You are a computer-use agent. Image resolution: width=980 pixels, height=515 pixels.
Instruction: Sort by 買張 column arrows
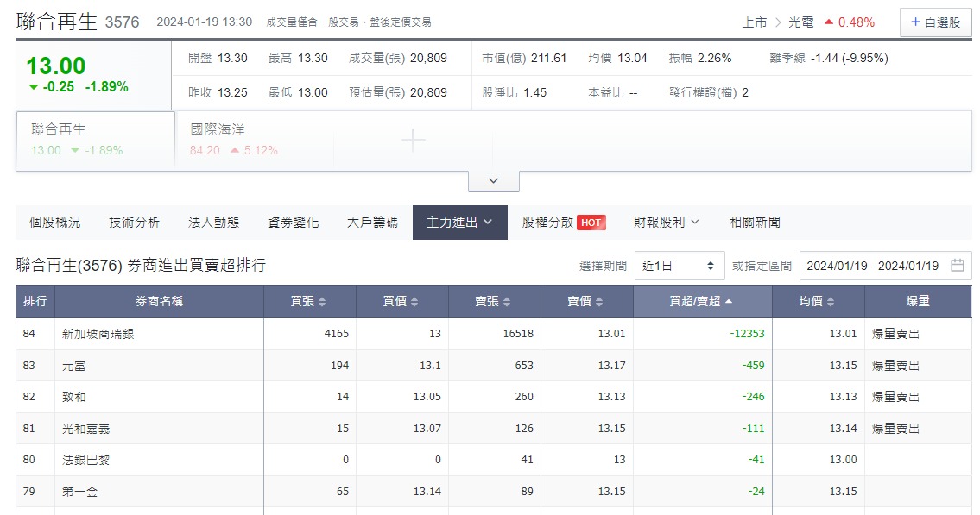[x=322, y=302]
